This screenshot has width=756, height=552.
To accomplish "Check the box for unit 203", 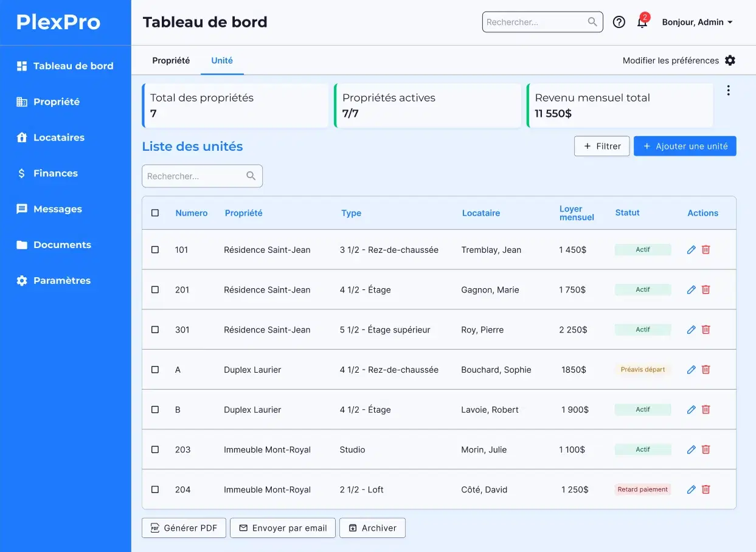I will (155, 450).
